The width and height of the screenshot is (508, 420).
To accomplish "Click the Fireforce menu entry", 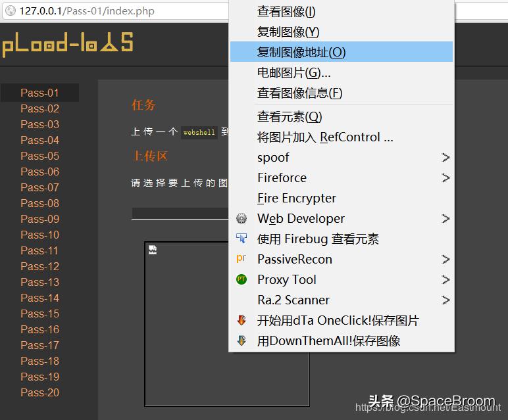I will pos(342,177).
